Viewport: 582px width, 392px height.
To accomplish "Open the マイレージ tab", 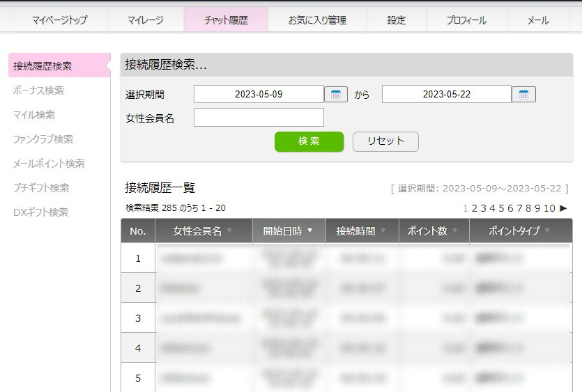I will coord(146,20).
